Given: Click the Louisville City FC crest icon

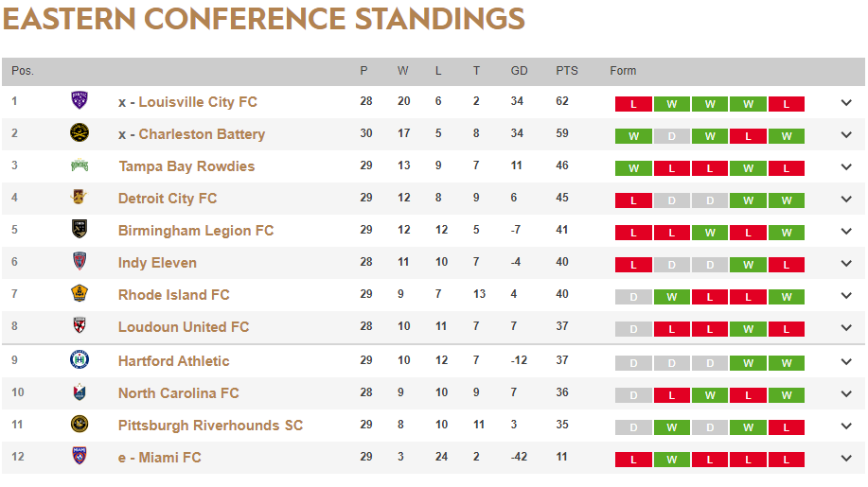Looking at the screenshot, I should coord(80,101).
